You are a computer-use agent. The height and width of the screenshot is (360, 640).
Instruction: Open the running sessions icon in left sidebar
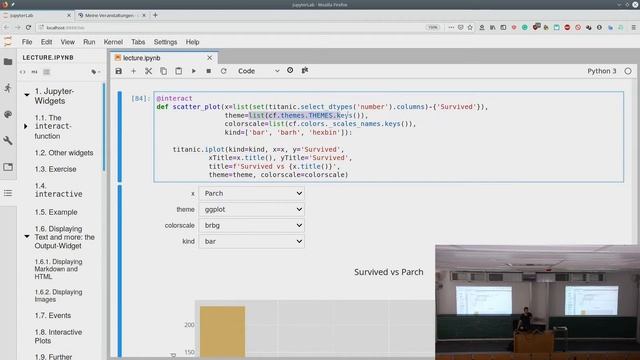8,88
